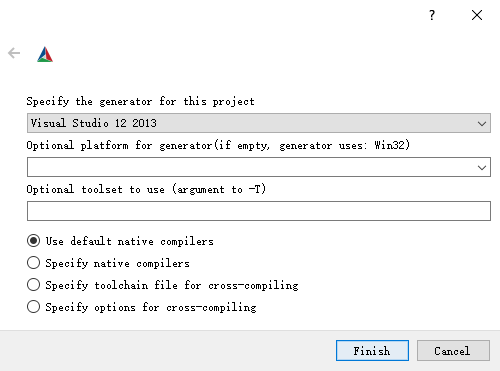Select Specify toolchain file for cross-compiling radio
Image resolution: width=500 pixels, height=371 pixels.
coord(33,285)
